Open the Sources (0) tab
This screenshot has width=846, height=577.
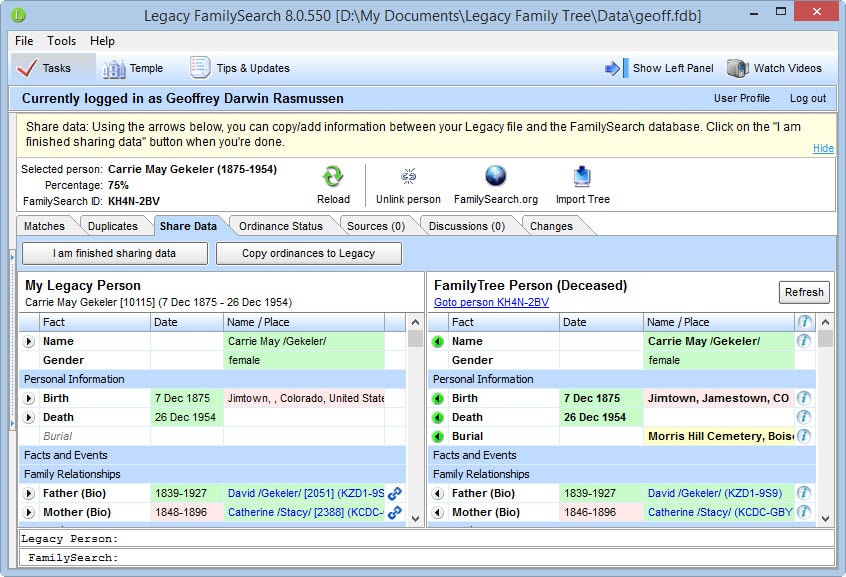(376, 226)
